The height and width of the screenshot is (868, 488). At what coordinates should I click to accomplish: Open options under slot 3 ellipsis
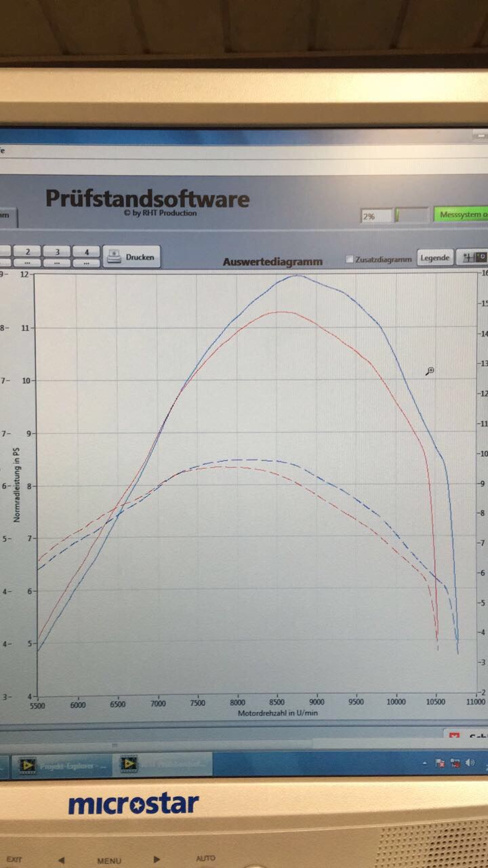58,262
